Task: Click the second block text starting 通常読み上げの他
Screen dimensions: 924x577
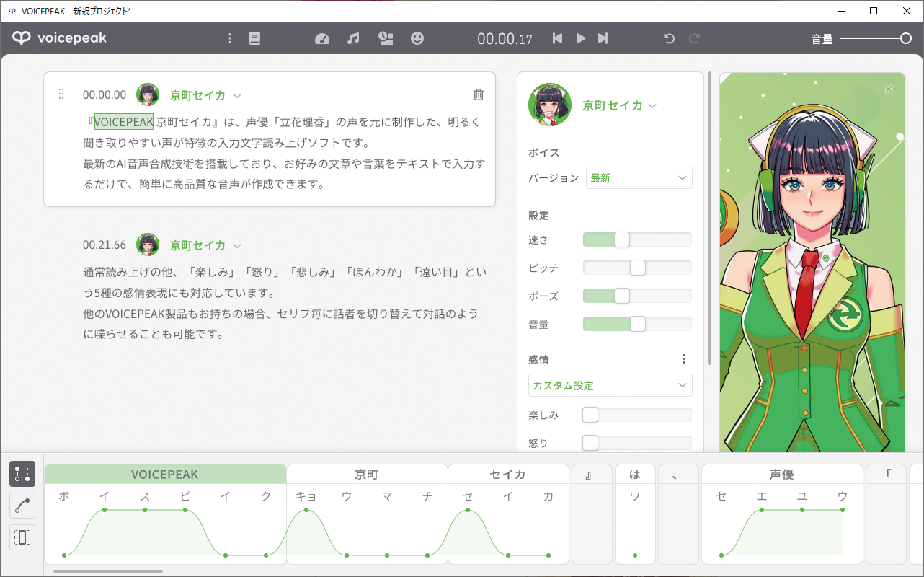Action: pyautogui.click(x=285, y=303)
